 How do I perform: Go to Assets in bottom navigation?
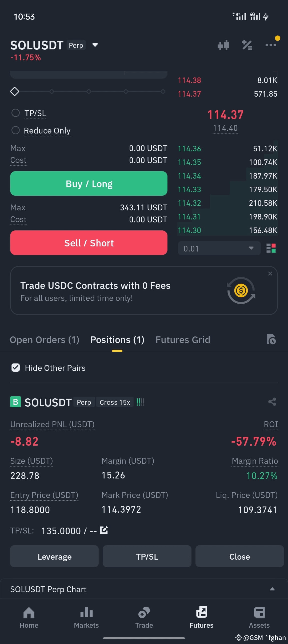pyautogui.click(x=259, y=617)
